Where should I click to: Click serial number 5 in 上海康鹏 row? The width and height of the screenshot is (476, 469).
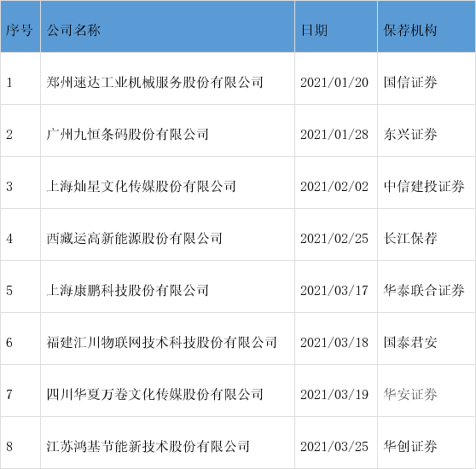9,291
